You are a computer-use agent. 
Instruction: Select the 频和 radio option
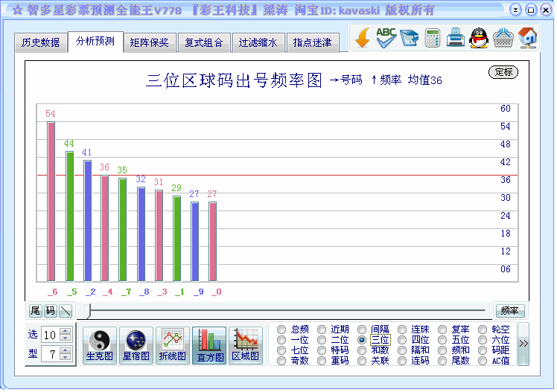pos(442,350)
